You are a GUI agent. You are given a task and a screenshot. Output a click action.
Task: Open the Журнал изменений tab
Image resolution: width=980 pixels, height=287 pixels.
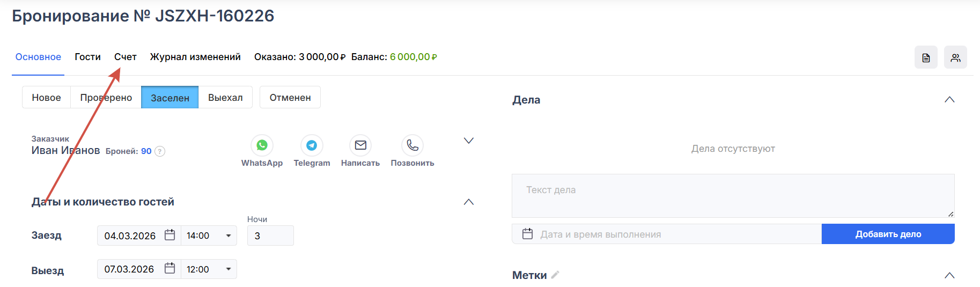point(195,57)
